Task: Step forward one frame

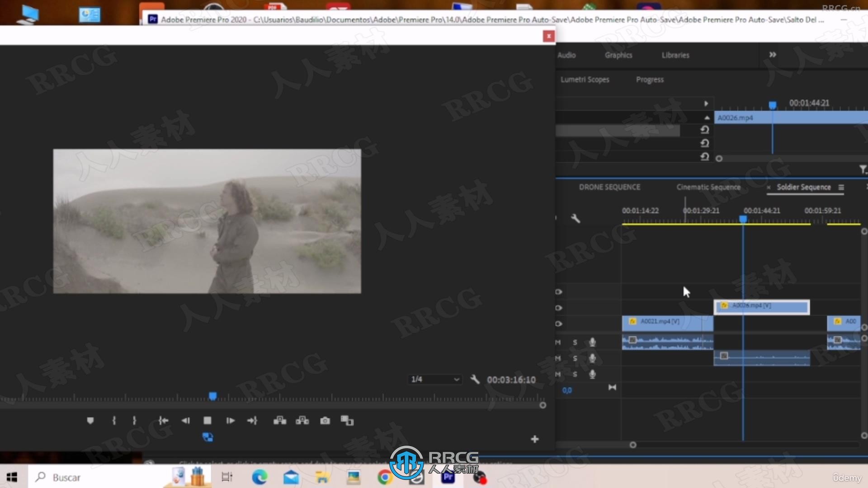Action: [231, 421]
